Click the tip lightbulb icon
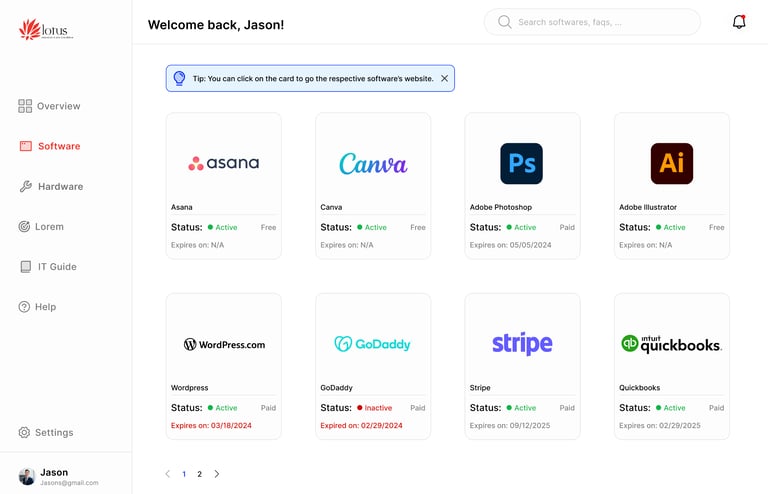 pos(179,78)
